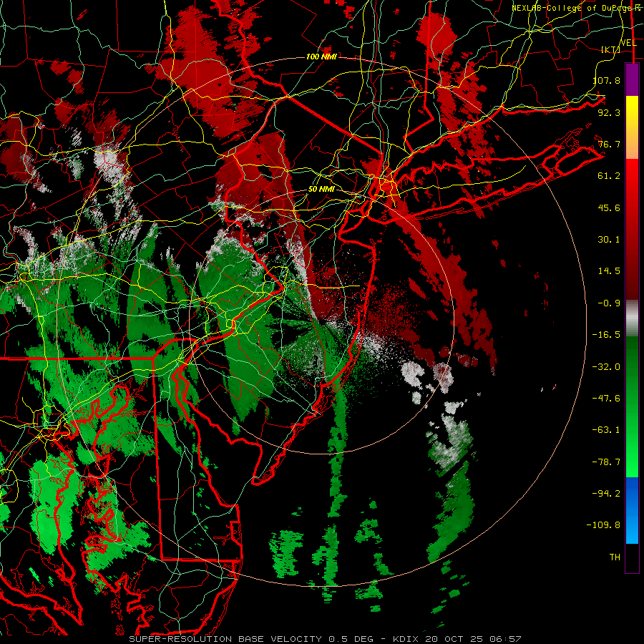Click the [KT] units label
Image resolution: width=644 pixels, height=644 pixels.
pyautogui.click(x=611, y=49)
